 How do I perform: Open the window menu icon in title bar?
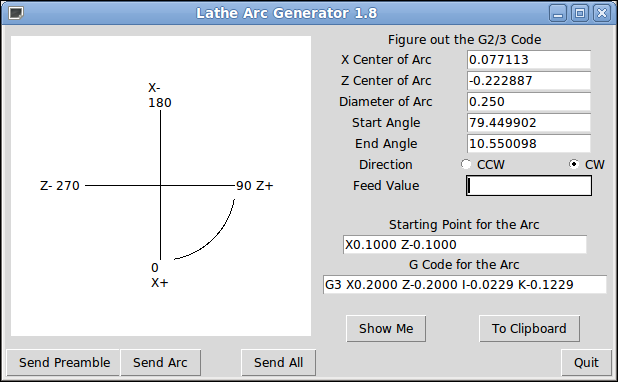click(x=16, y=13)
